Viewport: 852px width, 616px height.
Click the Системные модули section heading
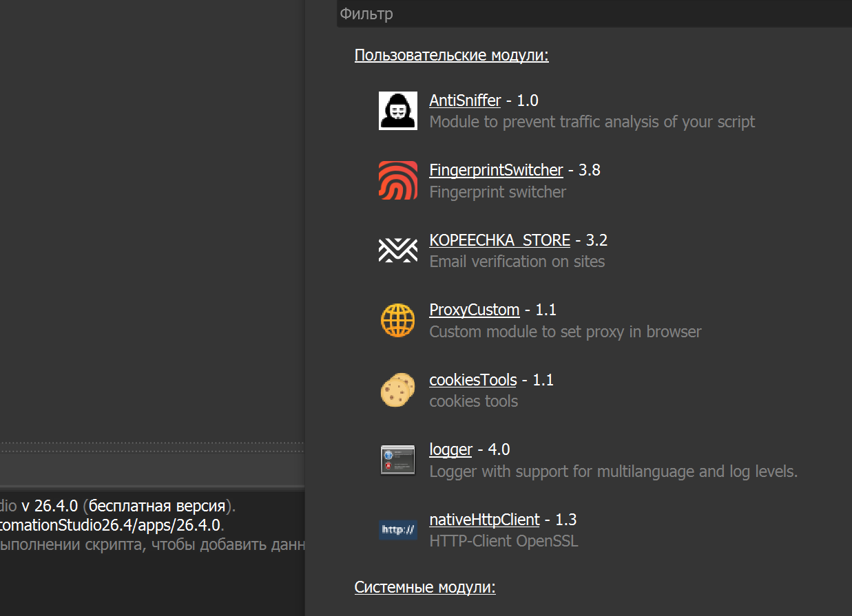pyautogui.click(x=425, y=587)
